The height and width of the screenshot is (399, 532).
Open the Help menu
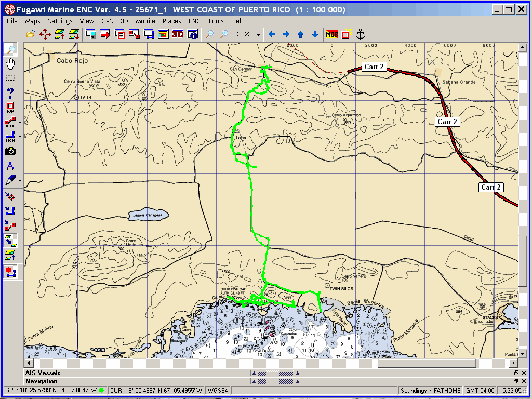point(238,21)
